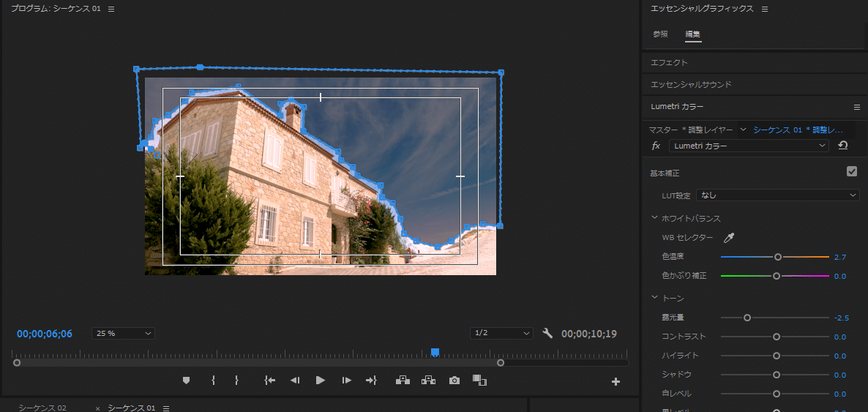Click the ハイライト slider handle
Image resolution: width=868 pixels, height=412 pixels.
point(776,356)
